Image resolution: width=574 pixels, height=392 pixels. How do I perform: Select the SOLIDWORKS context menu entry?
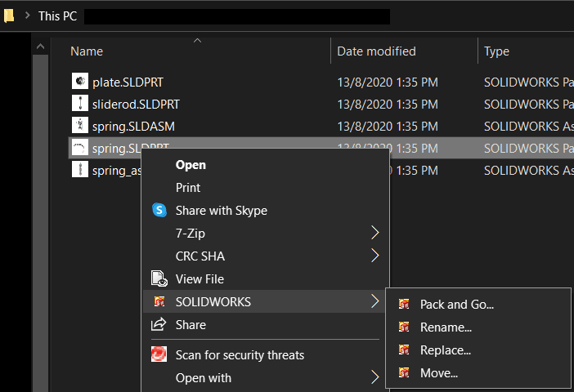263,301
